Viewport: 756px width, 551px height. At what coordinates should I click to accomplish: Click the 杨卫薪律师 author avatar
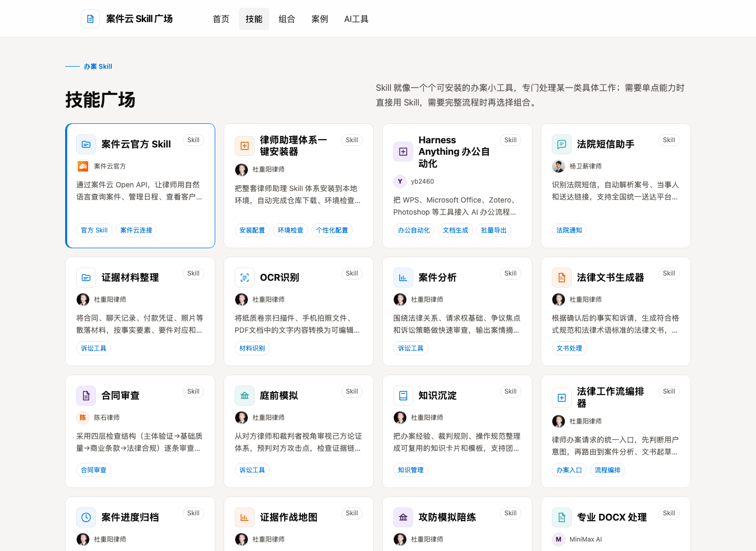point(559,166)
